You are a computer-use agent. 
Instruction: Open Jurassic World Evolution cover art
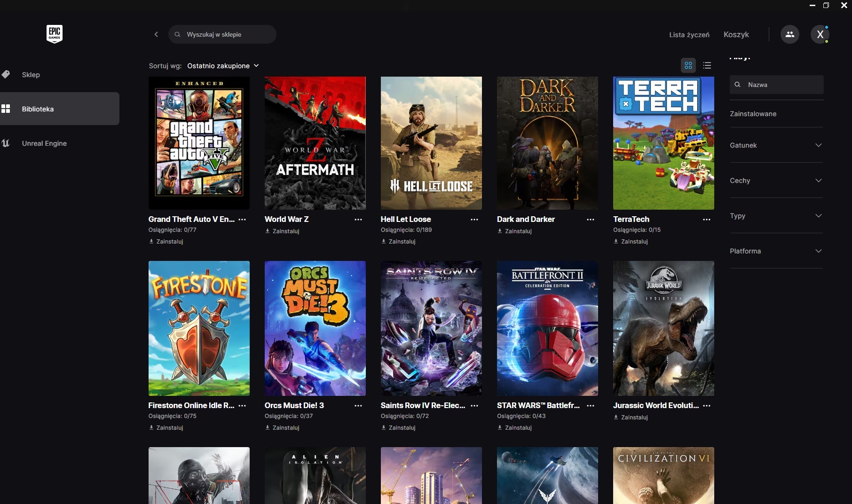pos(663,328)
